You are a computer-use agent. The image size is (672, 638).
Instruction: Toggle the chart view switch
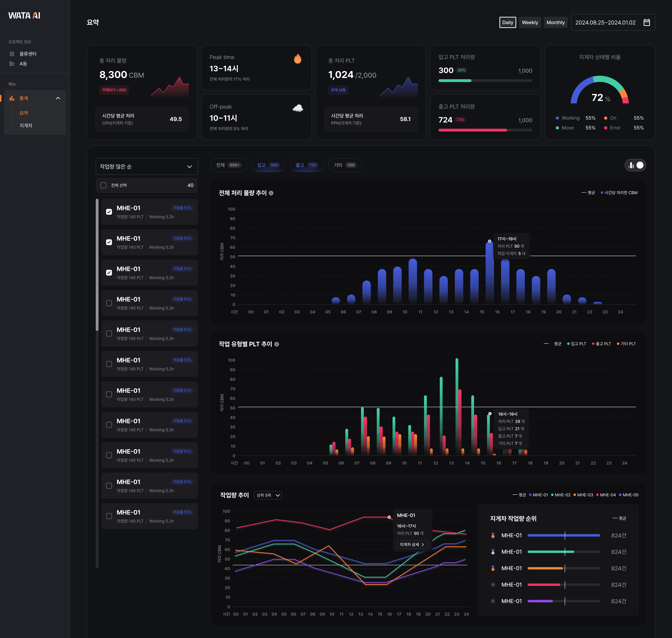(x=635, y=165)
